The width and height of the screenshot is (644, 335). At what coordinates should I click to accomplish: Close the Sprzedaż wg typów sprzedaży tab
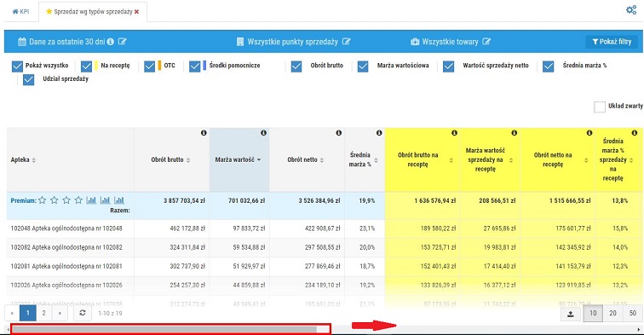pos(136,12)
